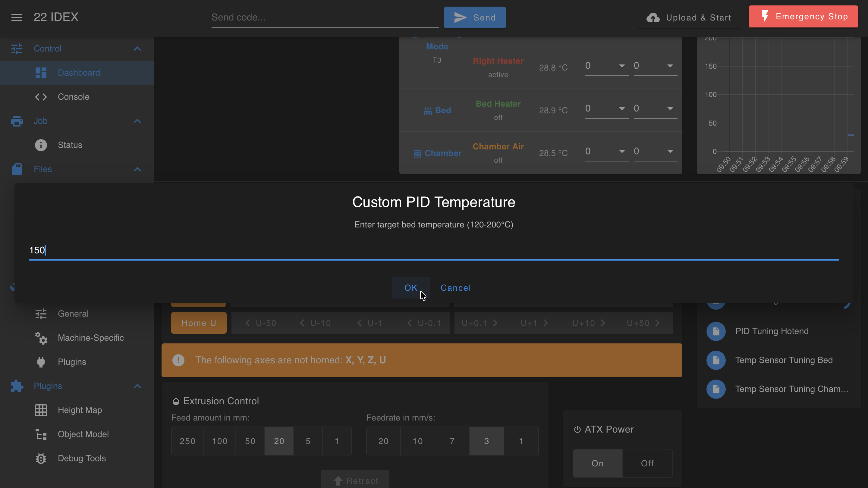Screen dimensions: 868x488
Task: Open Bed Heater active temperature dropdown
Action: tap(622, 109)
